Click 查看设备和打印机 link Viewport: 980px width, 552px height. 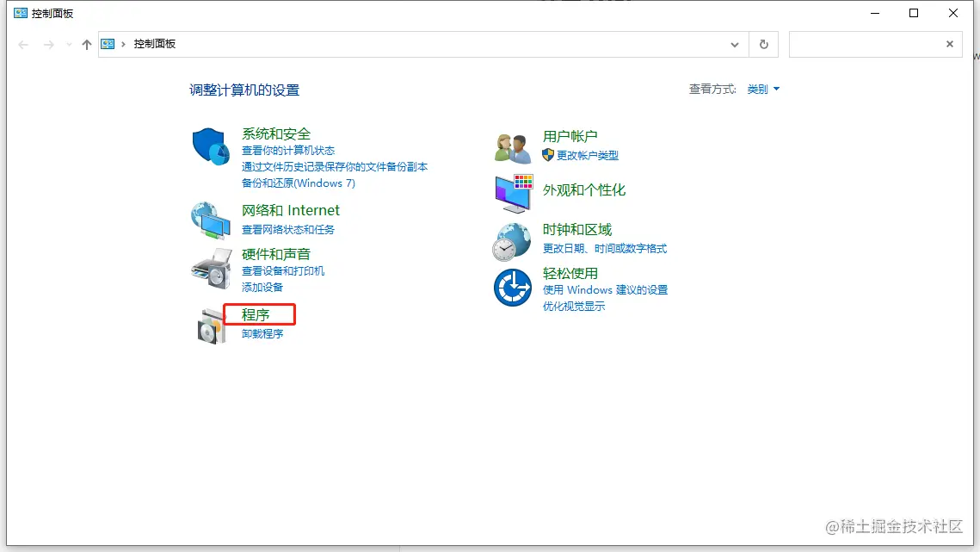point(283,271)
